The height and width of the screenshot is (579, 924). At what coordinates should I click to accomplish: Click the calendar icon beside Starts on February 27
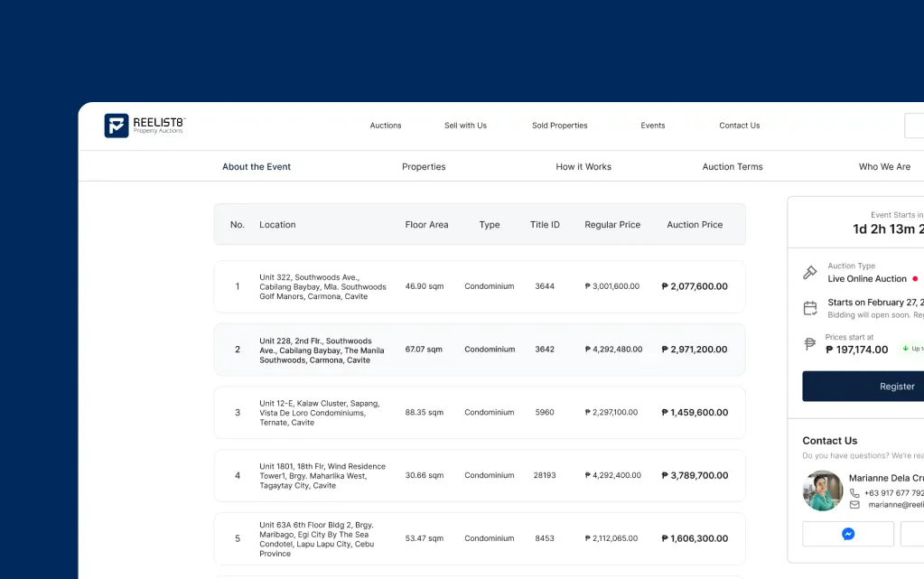[x=810, y=308]
